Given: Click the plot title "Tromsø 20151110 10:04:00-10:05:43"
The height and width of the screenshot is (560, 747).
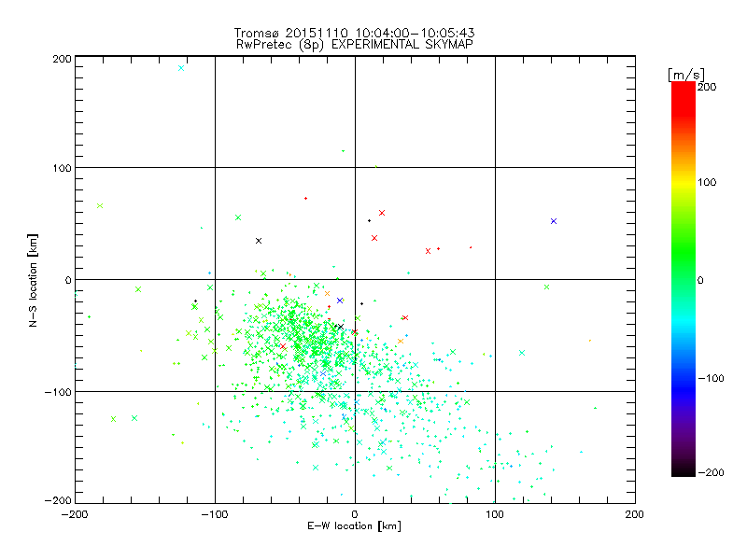Looking at the screenshot, I should click(355, 33).
